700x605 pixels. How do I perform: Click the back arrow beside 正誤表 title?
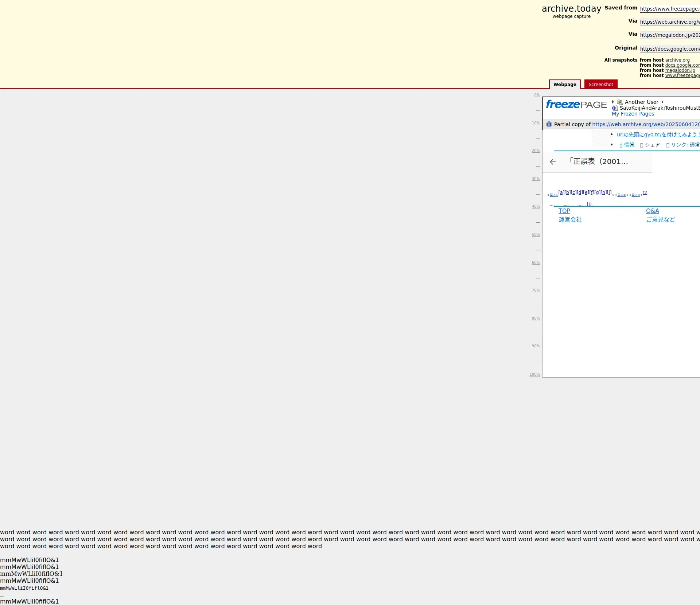tap(553, 162)
